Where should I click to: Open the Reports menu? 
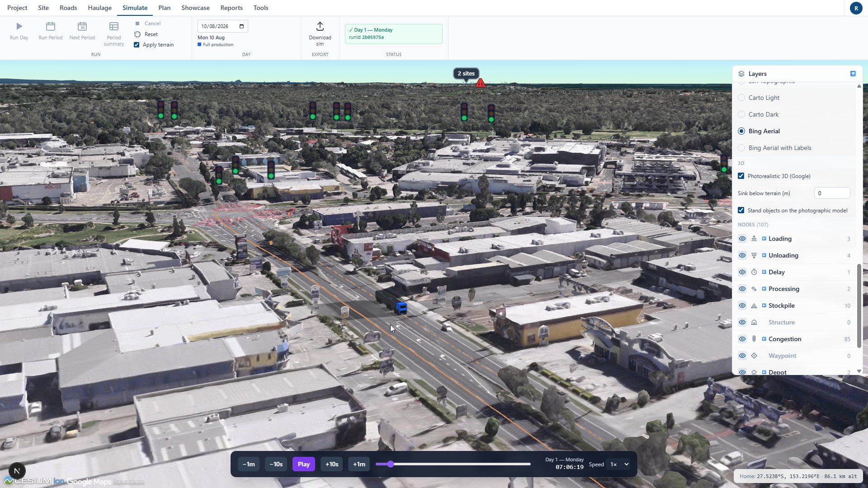(x=231, y=8)
